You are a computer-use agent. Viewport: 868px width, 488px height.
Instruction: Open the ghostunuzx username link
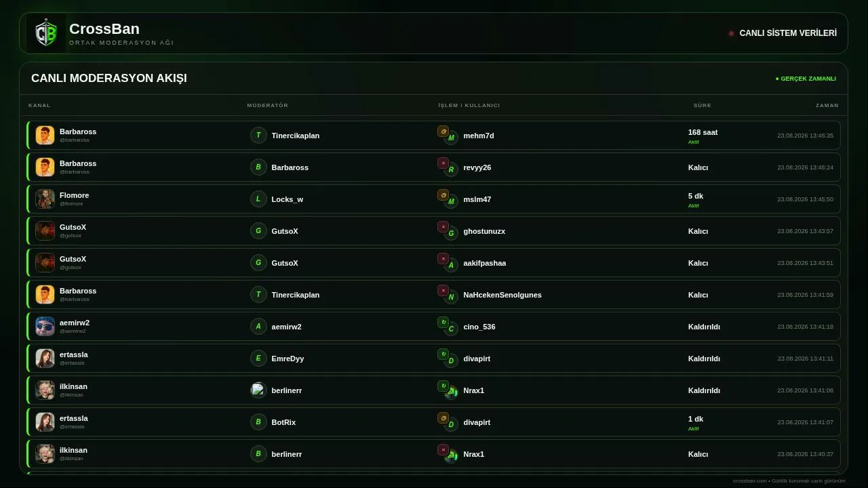coord(484,231)
